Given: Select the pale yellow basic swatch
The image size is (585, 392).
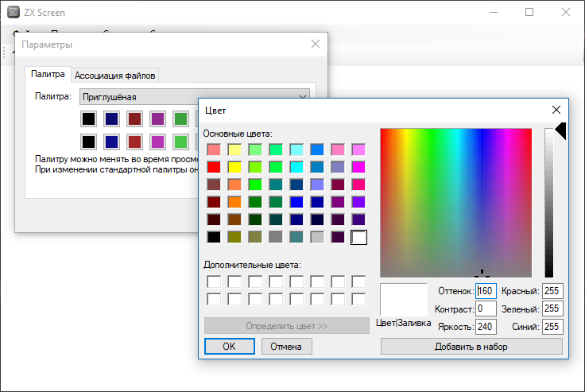Looking at the screenshot, I should click(234, 149).
